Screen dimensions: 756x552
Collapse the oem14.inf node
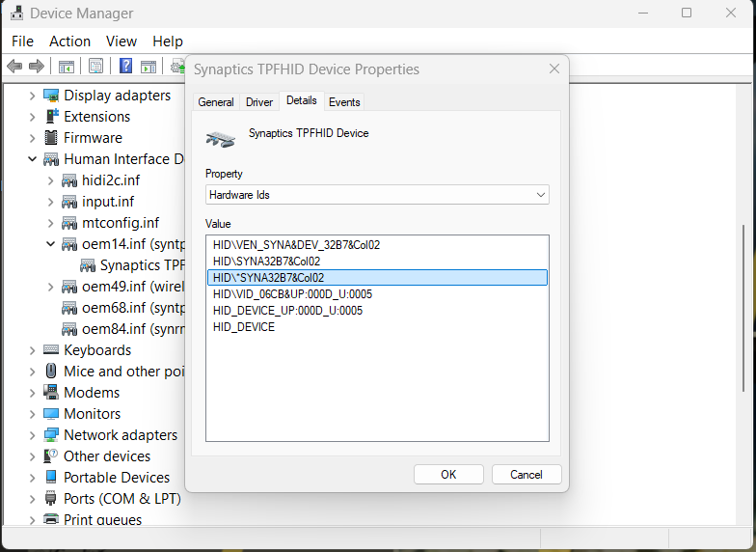pyautogui.click(x=50, y=243)
